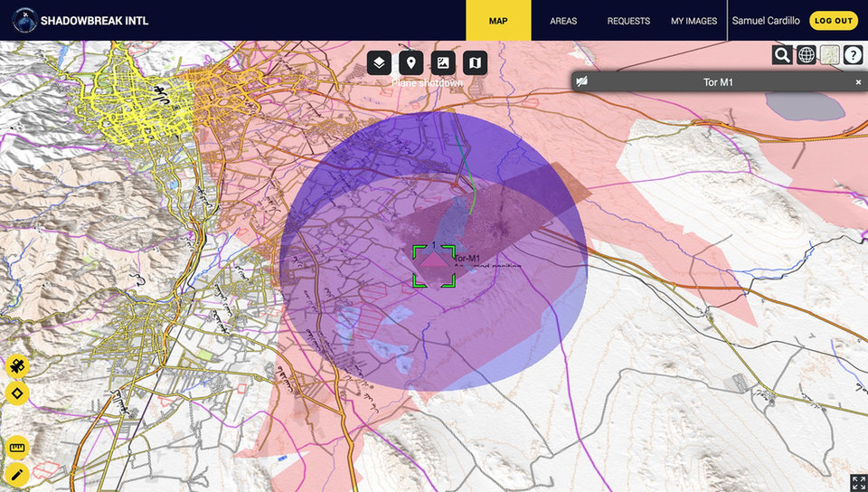Click the Tor-M1 triangle map marker
The height and width of the screenshot is (492, 868).
435,262
